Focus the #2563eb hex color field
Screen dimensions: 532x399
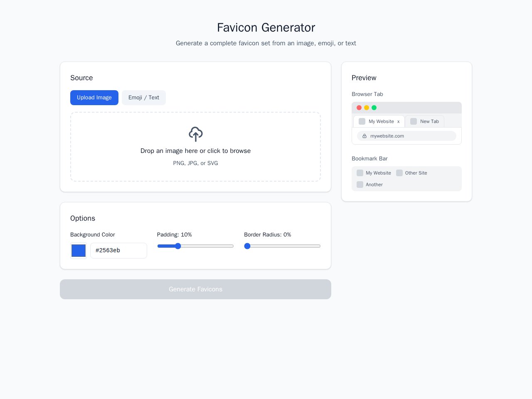pyautogui.click(x=118, y=251)
